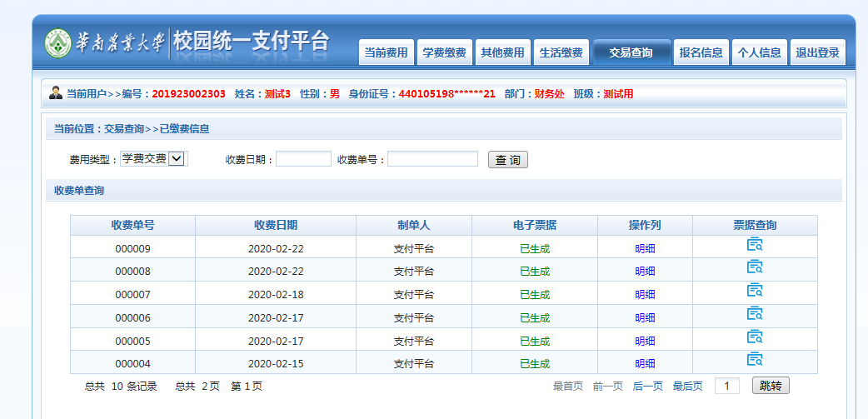Click receipt number 000004 cell

(132, 364)
